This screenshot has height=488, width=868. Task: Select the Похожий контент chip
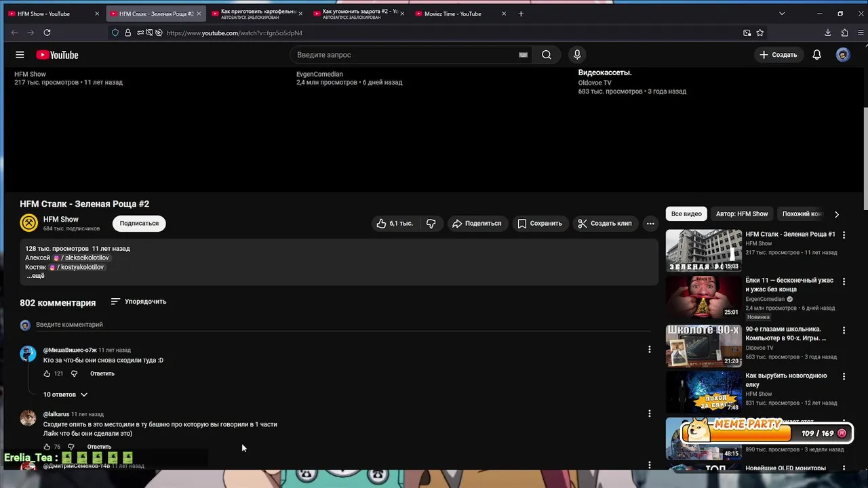(x=802, y=213)
